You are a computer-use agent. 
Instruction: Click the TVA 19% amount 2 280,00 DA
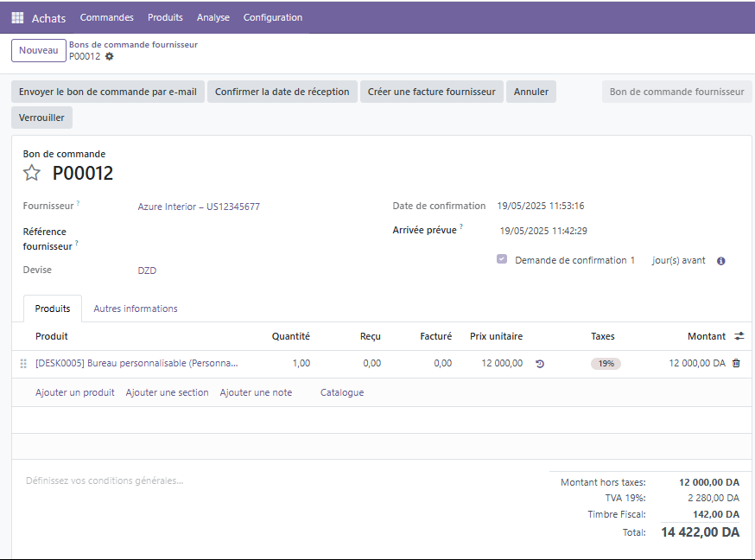(714, 498)
